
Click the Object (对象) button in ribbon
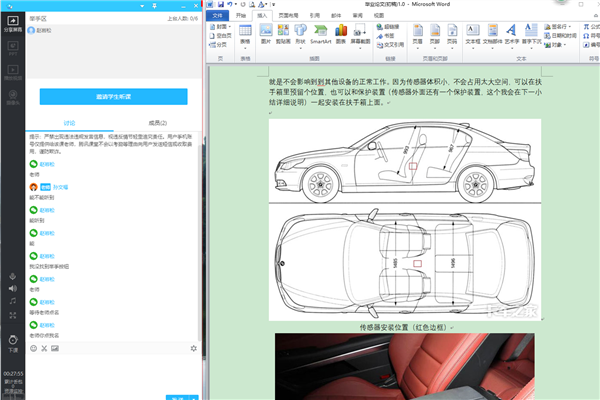click(x=555, y=45)
